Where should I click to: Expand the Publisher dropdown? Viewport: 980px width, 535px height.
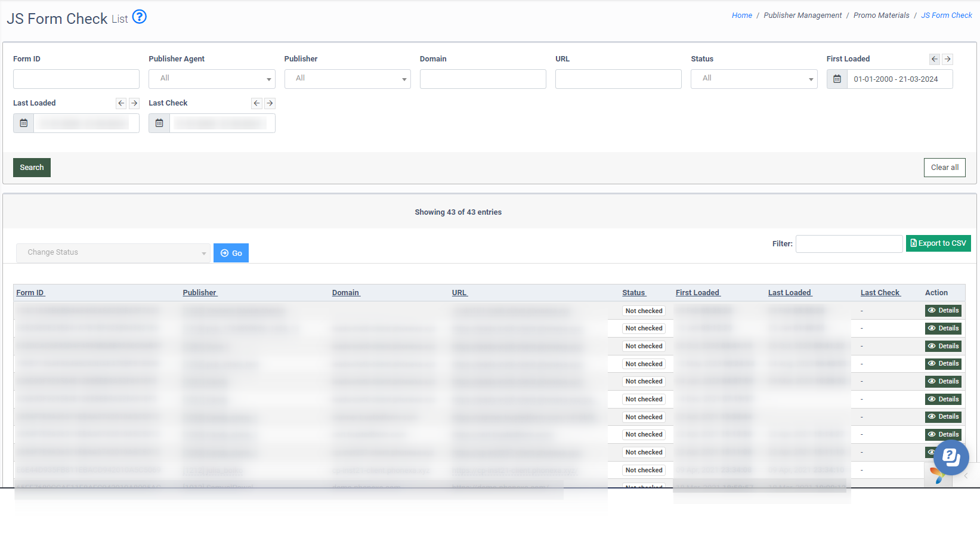click(x=347, y=79)
